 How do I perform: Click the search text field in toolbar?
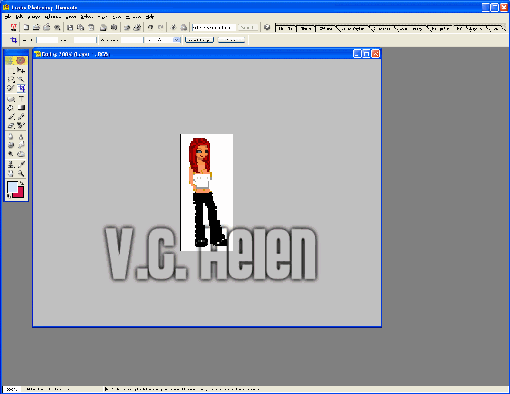[214, 27]
